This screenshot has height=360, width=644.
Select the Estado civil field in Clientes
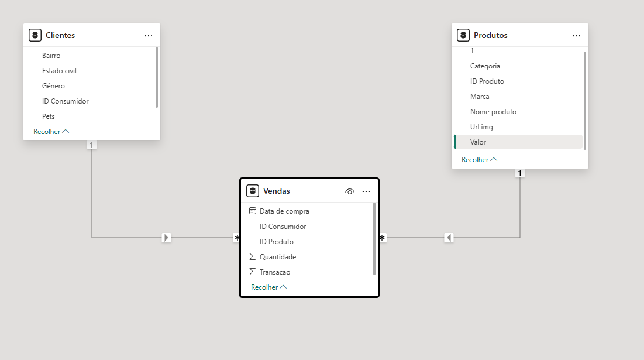point(59,71)
